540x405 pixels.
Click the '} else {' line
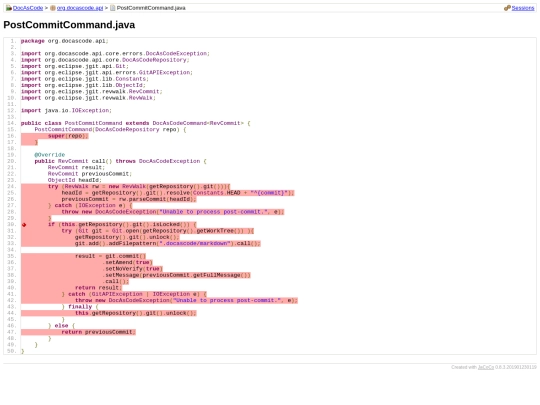coord(61,326)
